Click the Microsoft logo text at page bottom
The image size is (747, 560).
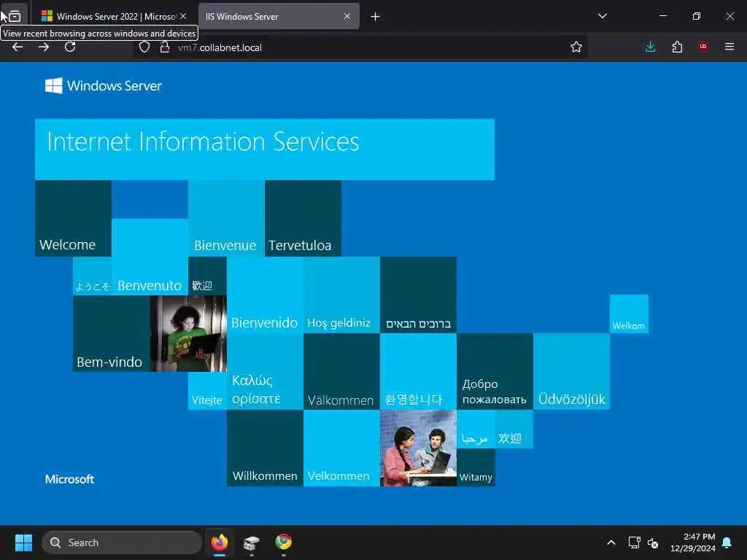pos(69,479)
